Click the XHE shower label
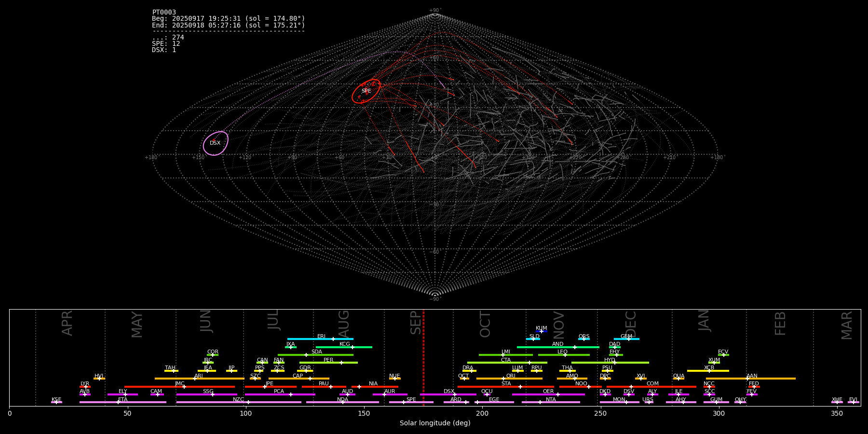This screenshot has width=868, height=434. point(837,400)
